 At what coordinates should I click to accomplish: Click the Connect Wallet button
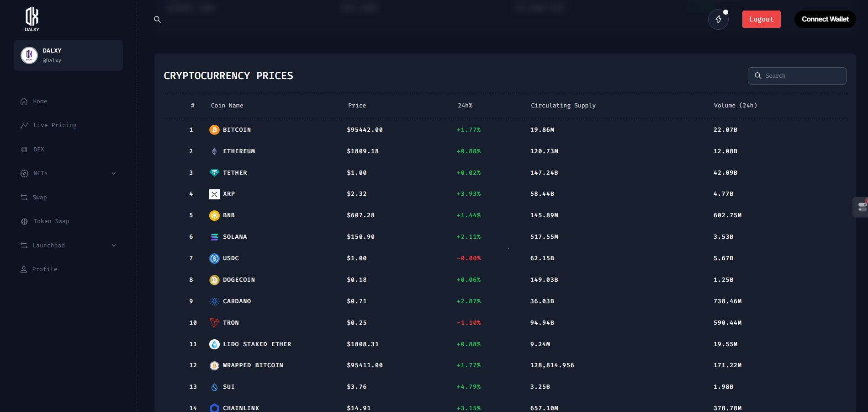825,19
